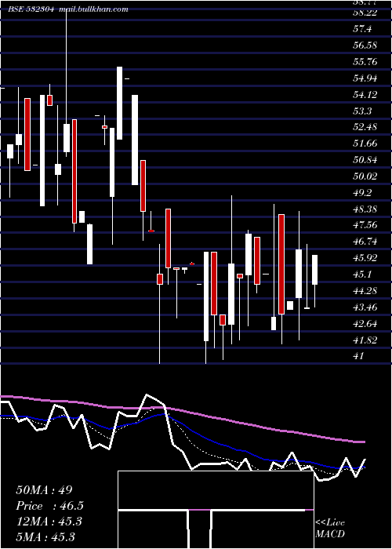392x549 pixels.
Task: Click the 5MA : 45.3 readout
Action: click(x=45, y=536)
